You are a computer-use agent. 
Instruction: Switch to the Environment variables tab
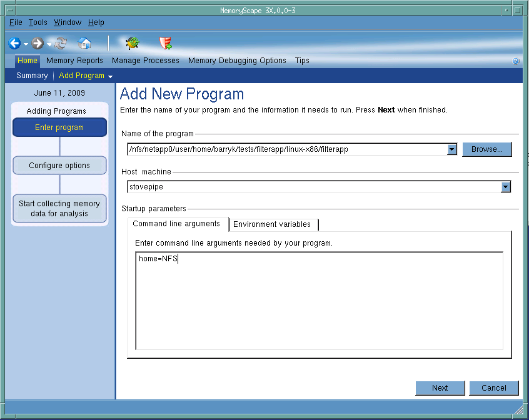click(x=271, y=224)
